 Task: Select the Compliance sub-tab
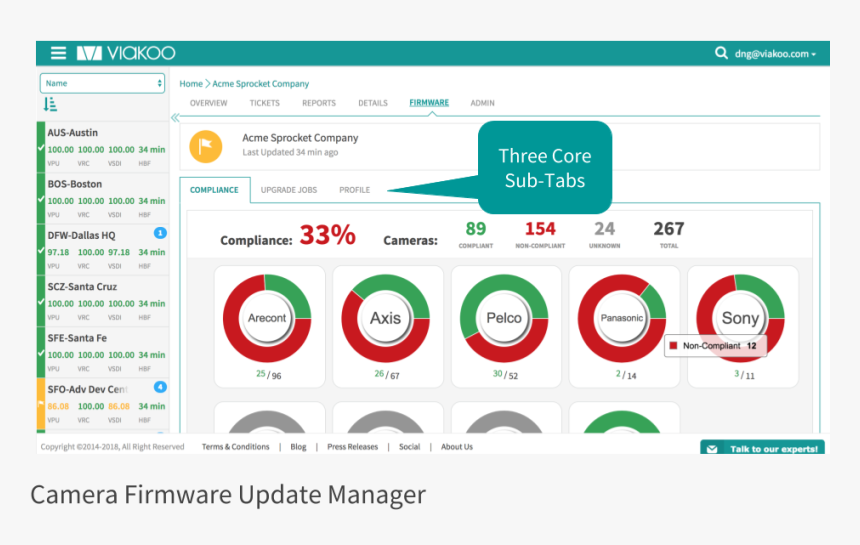(x=214, y=190)
